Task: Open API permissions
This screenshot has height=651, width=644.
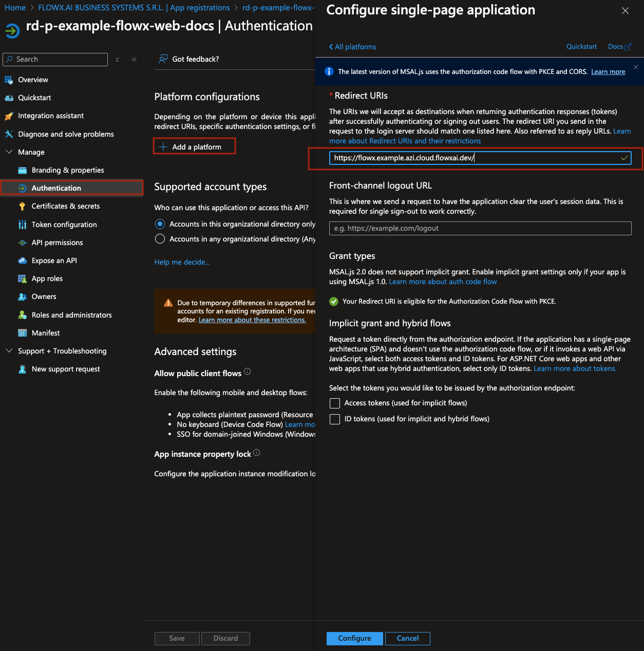Action: click(57, 243)
